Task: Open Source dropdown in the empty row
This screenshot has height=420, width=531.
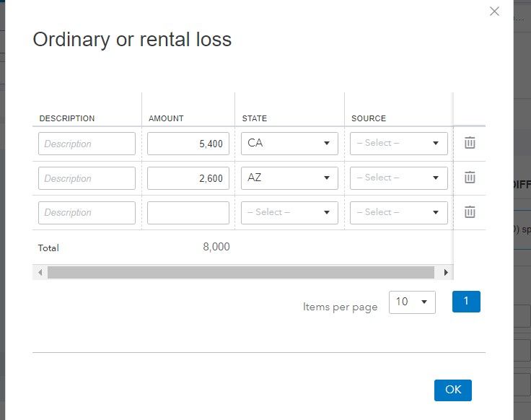Action: [398, 212]
